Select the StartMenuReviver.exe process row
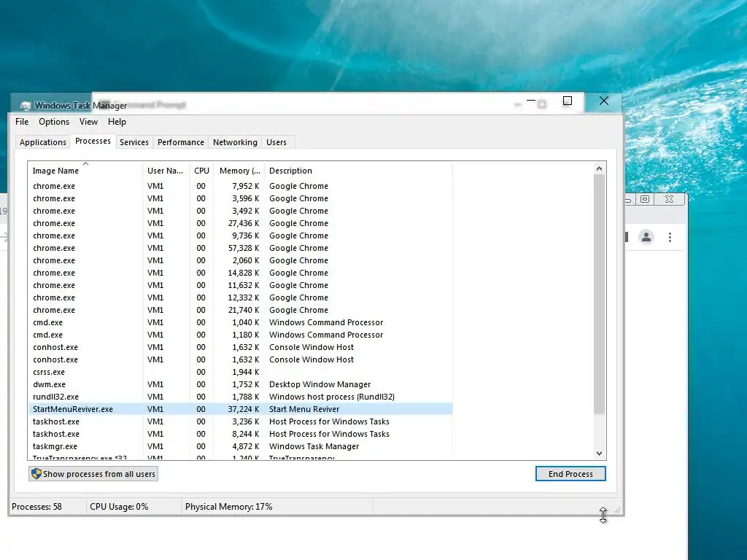The image size is (747, 560). 240,409
